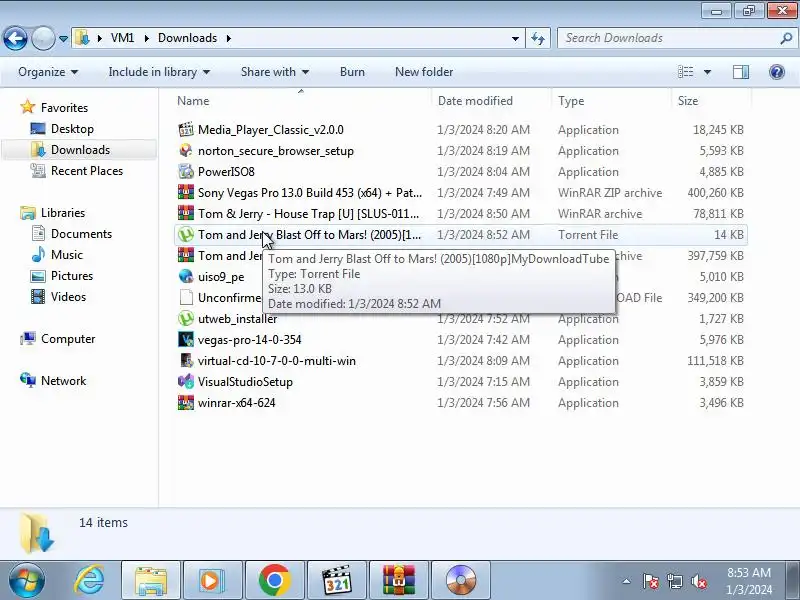The height and width of the screenshot is (600, 800).
Task: Select the VisualStudioSetup file name
Action: click(x=245, y=382)
